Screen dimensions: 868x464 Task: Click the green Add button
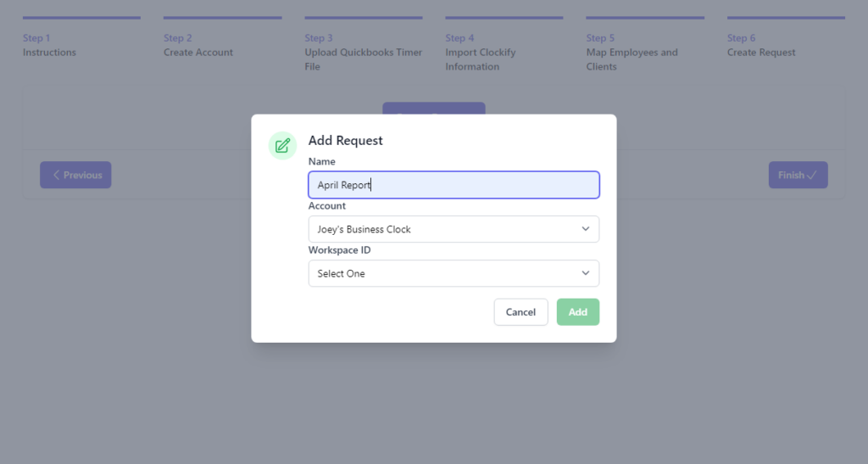[x=578, y=312]
